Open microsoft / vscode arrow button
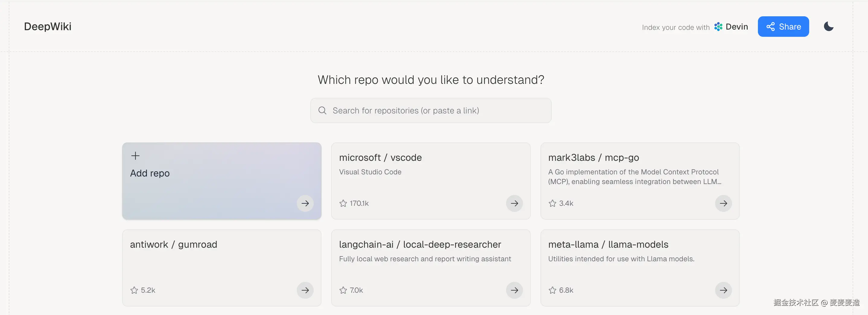Image resolution: width=868 pixels, height=315 pixels. pyautogui.click(x=514, y=203)
